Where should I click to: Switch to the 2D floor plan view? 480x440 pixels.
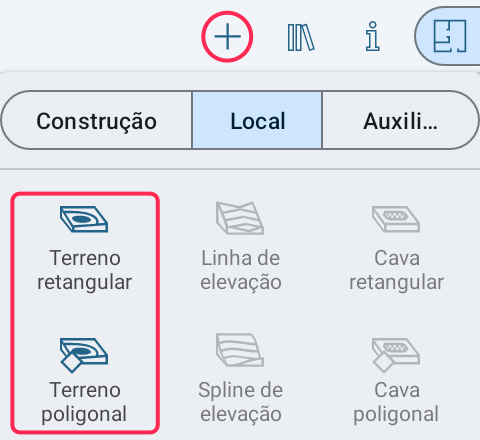[x=449, y=36]
